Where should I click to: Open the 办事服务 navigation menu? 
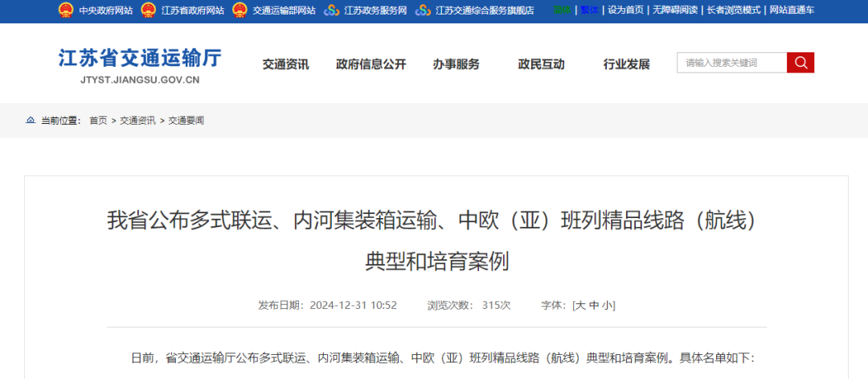pyautogui.click(x=456, y=64)
